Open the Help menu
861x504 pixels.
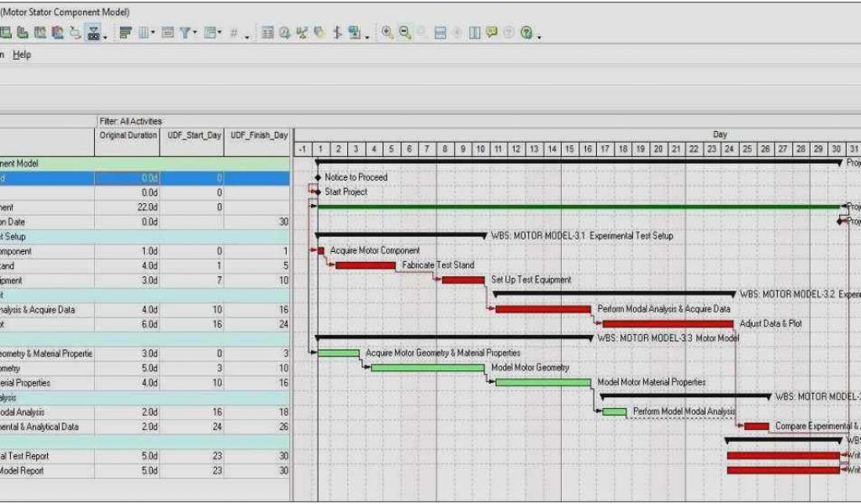pos(22,55)
